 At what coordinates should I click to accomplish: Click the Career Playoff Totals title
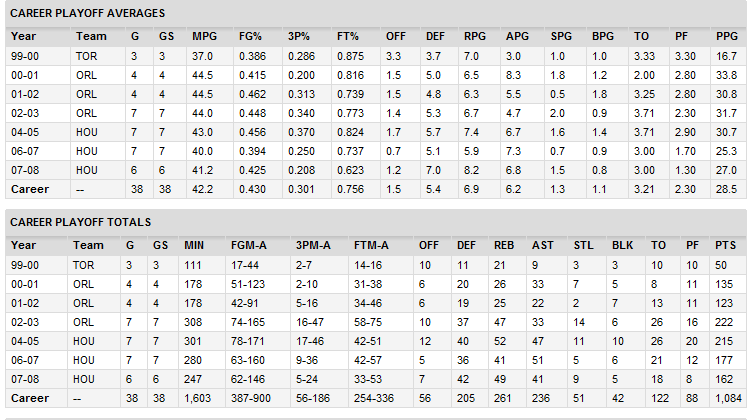pyautogui.click(x=80, y=223)
